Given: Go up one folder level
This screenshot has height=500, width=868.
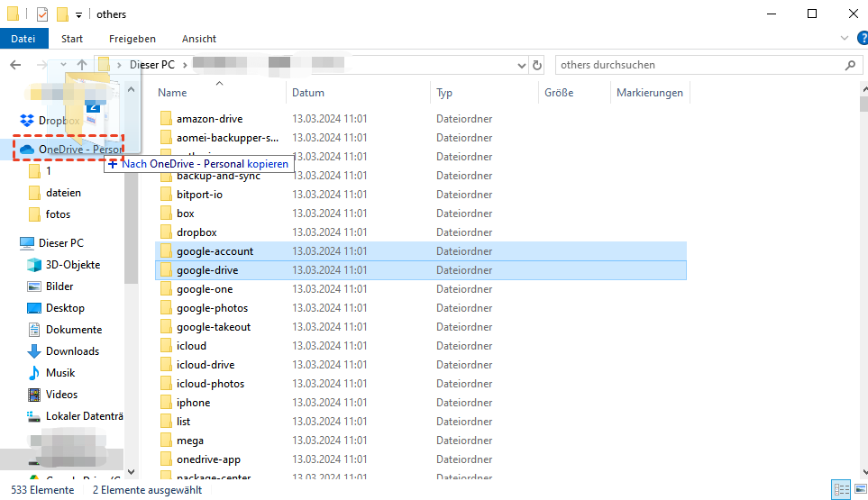Looking at the screenshot, I should coord(82,65).
